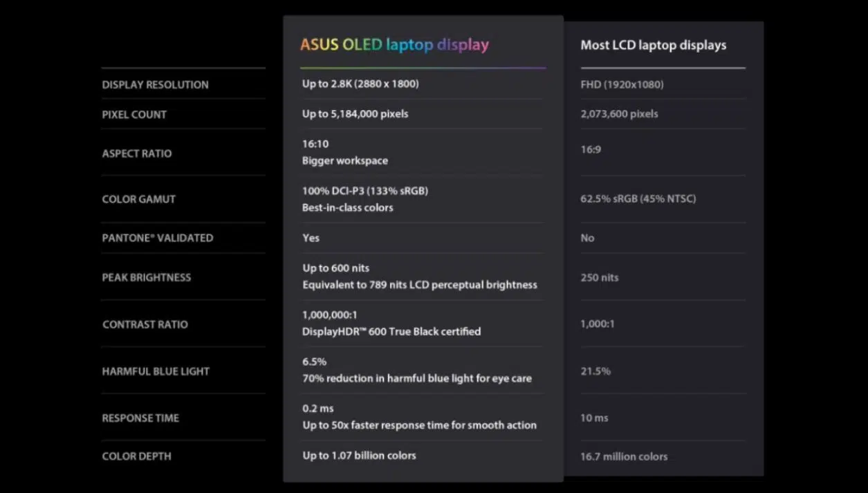Click the '1,000:1' contrast value
The width and height of the screenshot is (868, 493).
[x=598, y=324]
